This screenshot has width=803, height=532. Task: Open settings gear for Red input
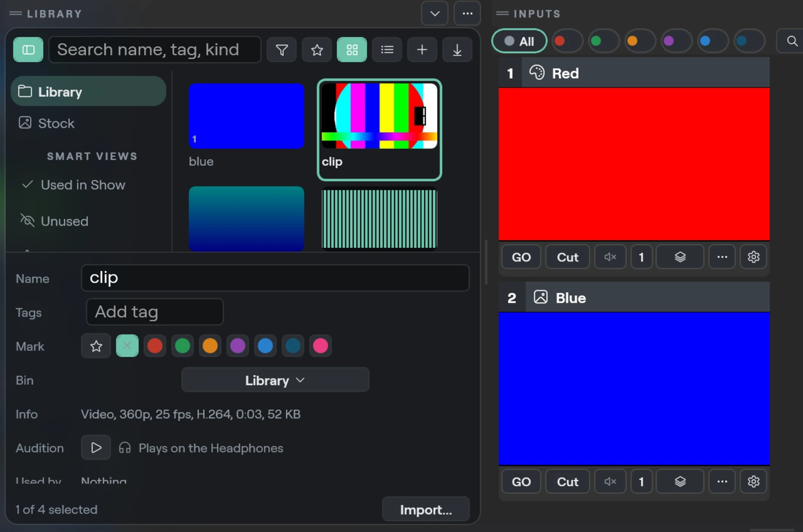[x=753, y=257]
